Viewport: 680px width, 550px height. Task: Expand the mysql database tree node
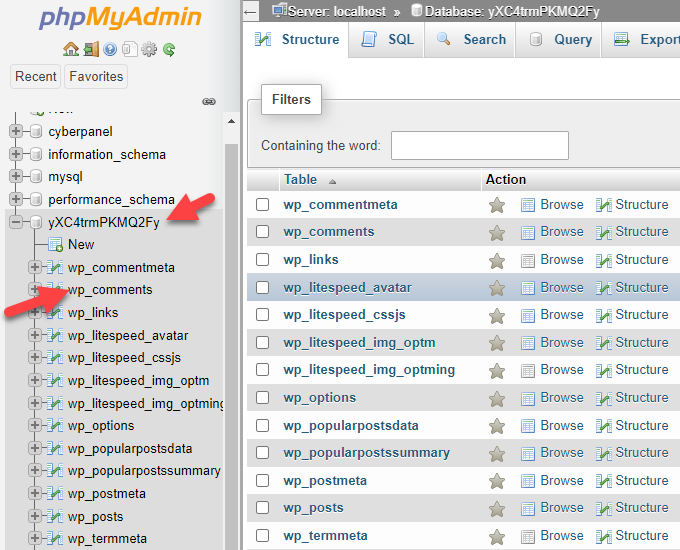[16, 176]
